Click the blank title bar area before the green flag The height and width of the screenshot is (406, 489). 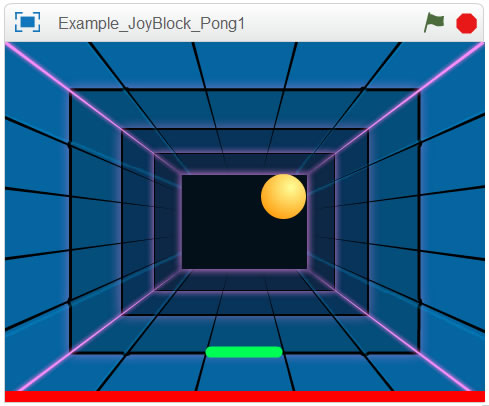[333, 23]
